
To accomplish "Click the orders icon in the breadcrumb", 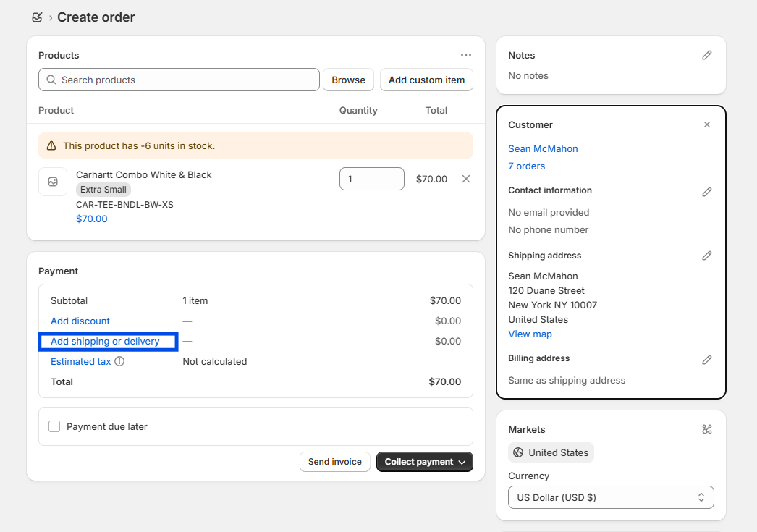I will [38, 17].
